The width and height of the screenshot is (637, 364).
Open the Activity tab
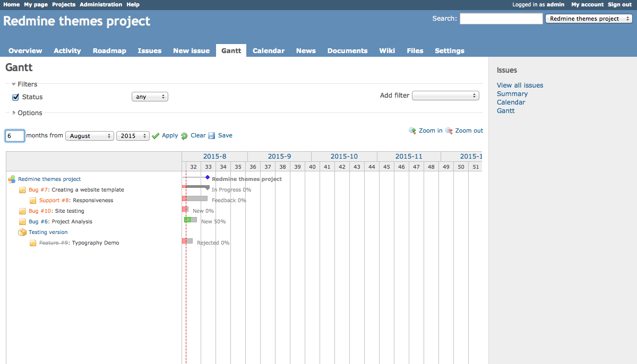pyautogui.click(x=67, y=51)
